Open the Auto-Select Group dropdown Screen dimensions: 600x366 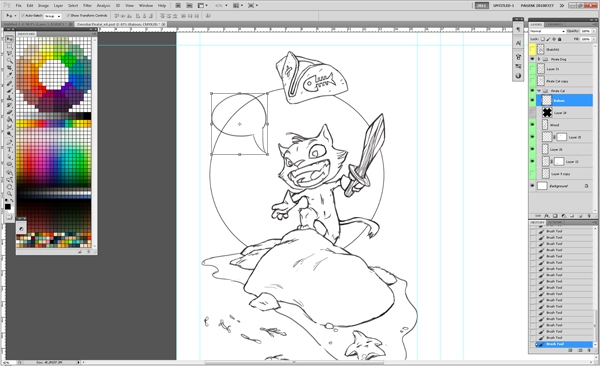pos(52,16)
